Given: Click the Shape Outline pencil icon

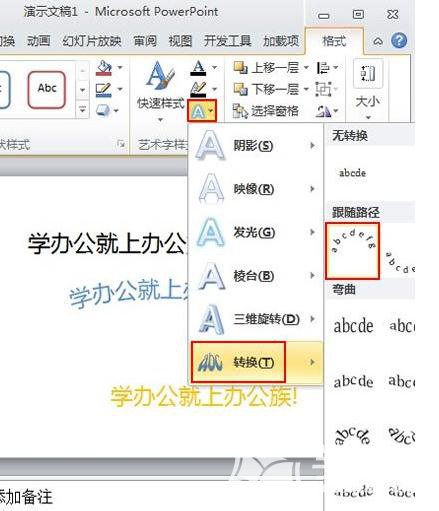Looking at the screenshot, I should point(104,89).
